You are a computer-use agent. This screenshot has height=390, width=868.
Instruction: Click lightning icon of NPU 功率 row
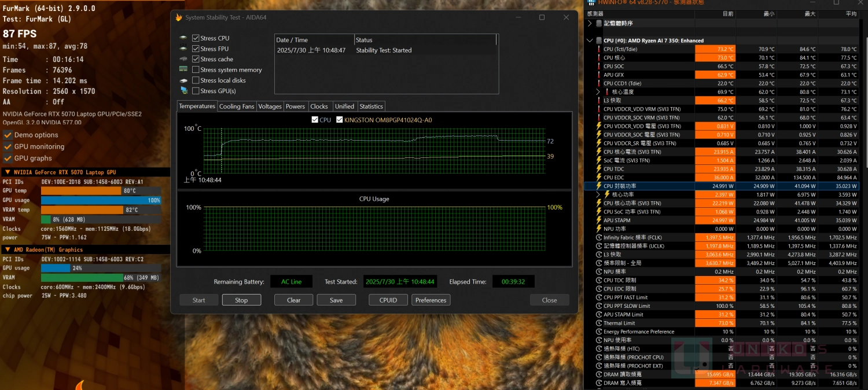point(599,229)
